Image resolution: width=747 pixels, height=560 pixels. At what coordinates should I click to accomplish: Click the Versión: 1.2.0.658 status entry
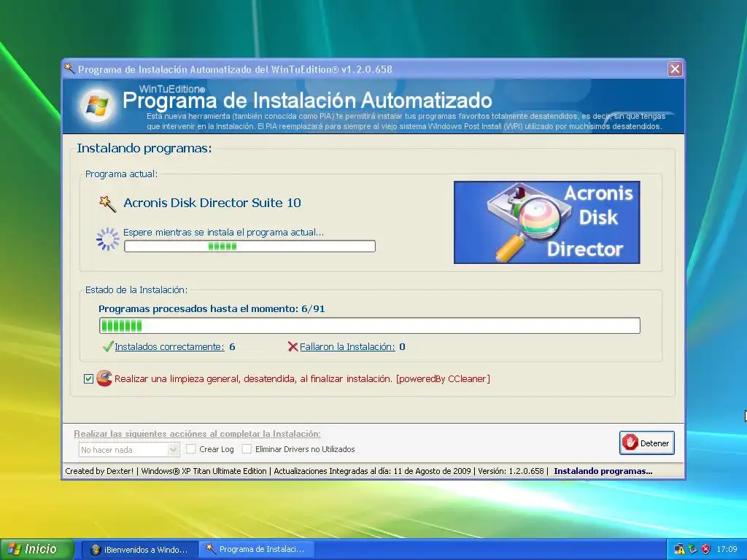(511, 471)
